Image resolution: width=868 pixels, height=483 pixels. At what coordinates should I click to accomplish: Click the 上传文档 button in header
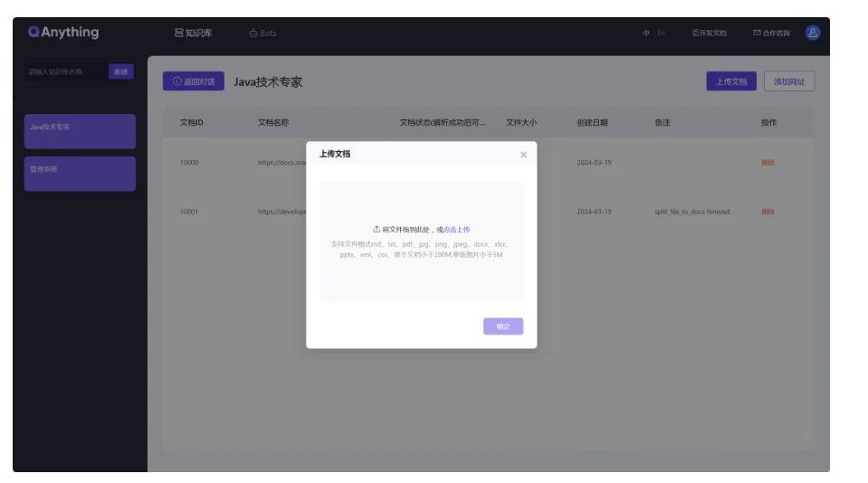pos(731,81)
